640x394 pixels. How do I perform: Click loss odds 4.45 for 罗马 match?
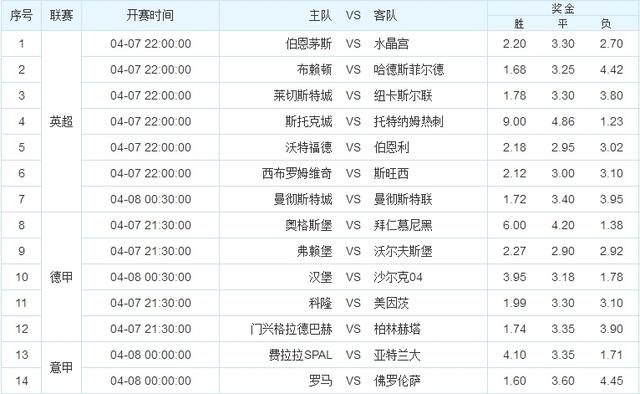tap(611, 381)
